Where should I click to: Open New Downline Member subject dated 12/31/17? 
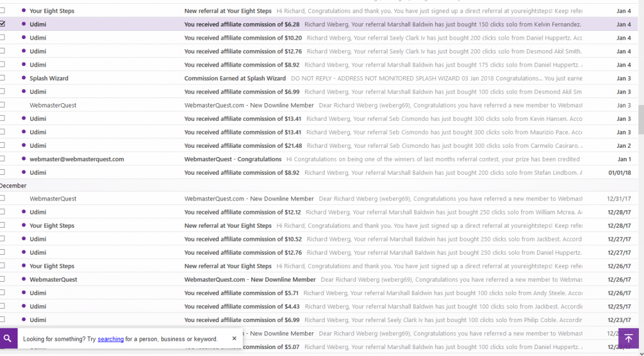click(249, 199)
